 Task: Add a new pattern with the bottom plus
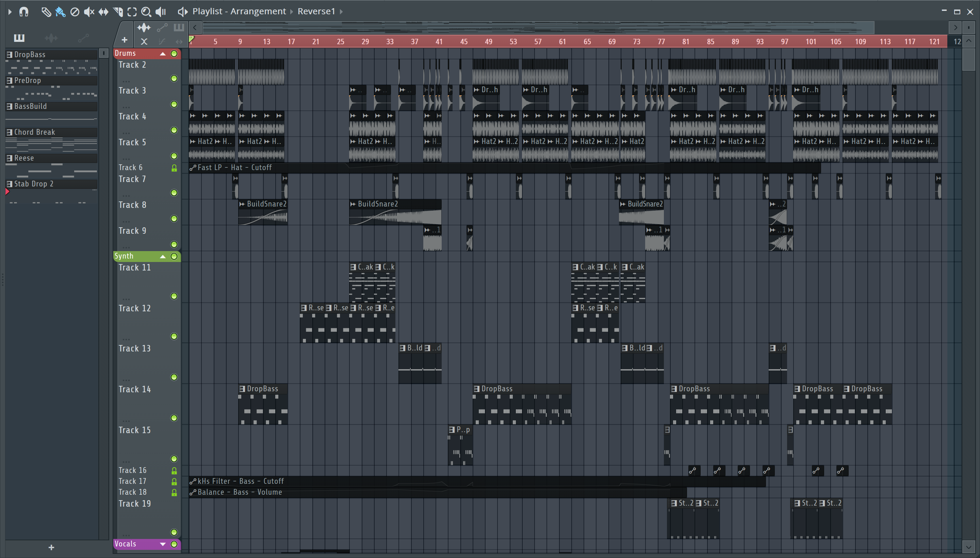(51, 547)
